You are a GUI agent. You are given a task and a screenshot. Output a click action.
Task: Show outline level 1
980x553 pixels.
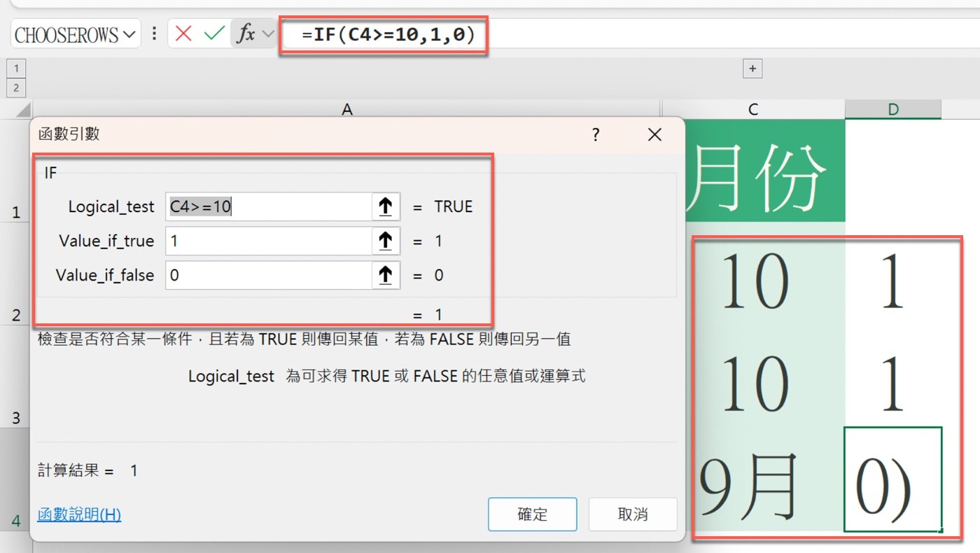click(15, 69)
